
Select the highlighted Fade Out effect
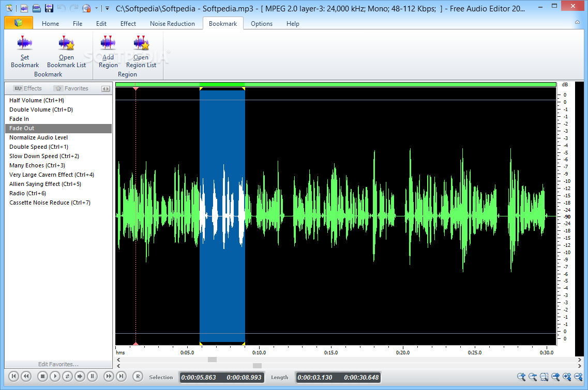[58, 129]
